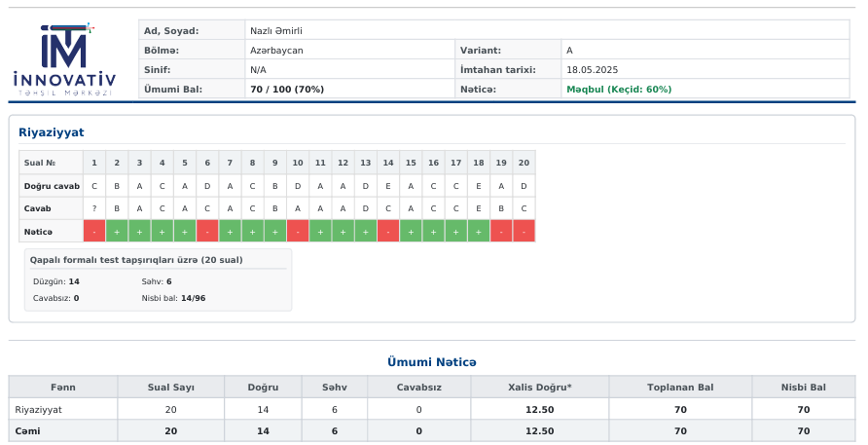
Task: Click the 'Bölmə:' label
Action: pyautogui.click(x=162, y=51)
